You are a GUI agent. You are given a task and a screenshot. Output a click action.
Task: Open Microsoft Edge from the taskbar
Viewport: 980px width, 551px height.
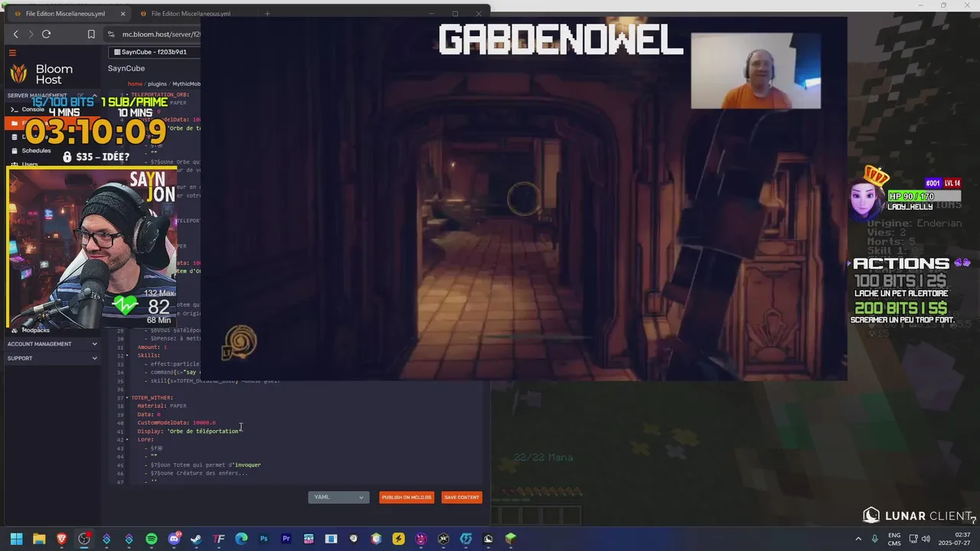pyautogui.click(x=241, y=539)
